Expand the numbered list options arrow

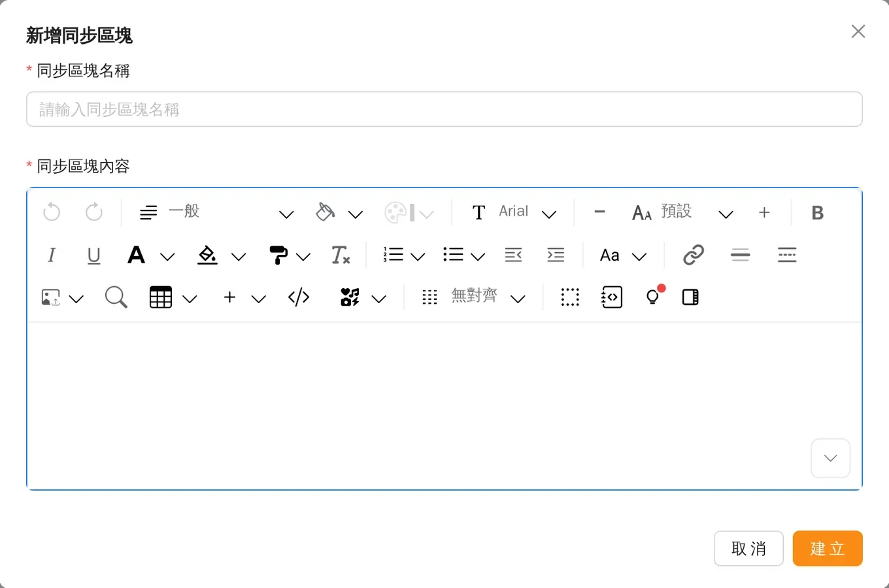(x=418, y=256)
